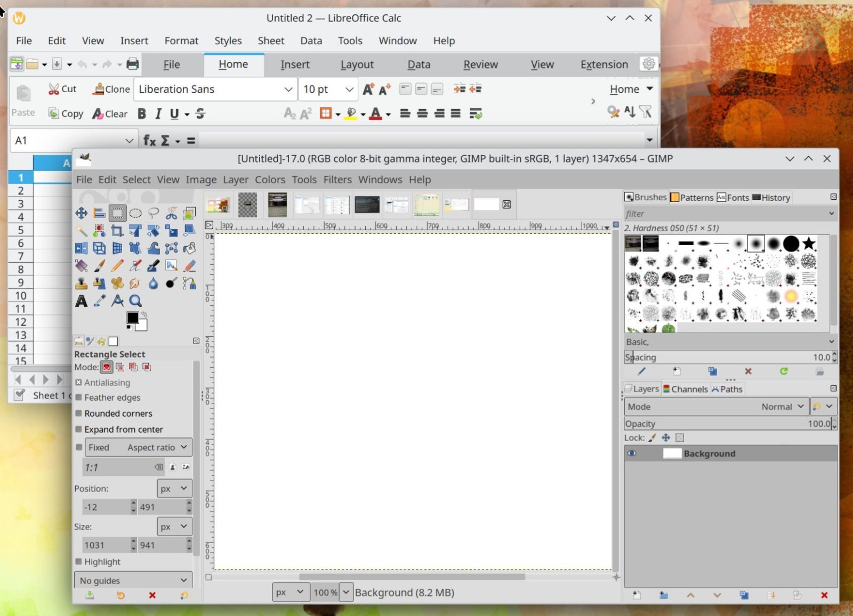
Task: Open the Filters menu in GIMP
Action: [x=337, y=180]
